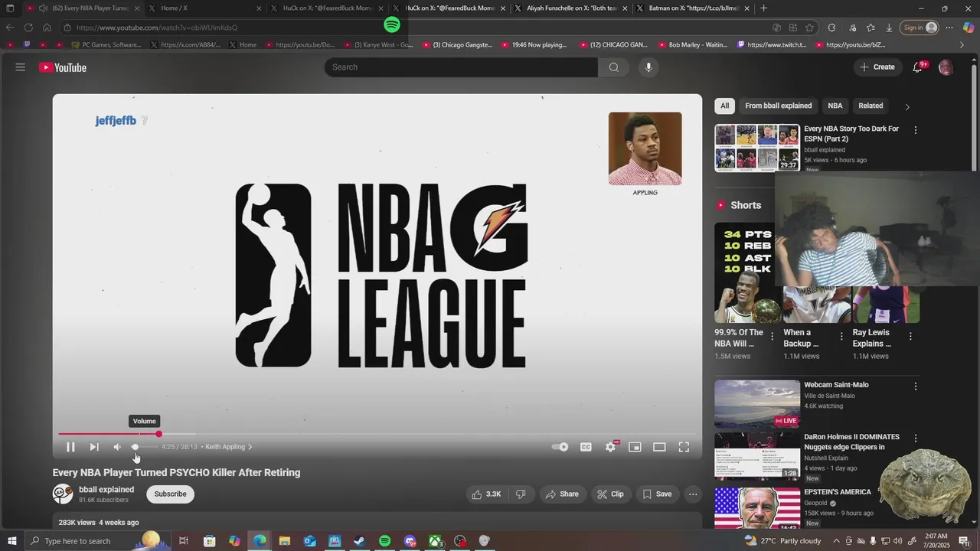
Task: Open the Create menu
Action: [x=877, y=67]
